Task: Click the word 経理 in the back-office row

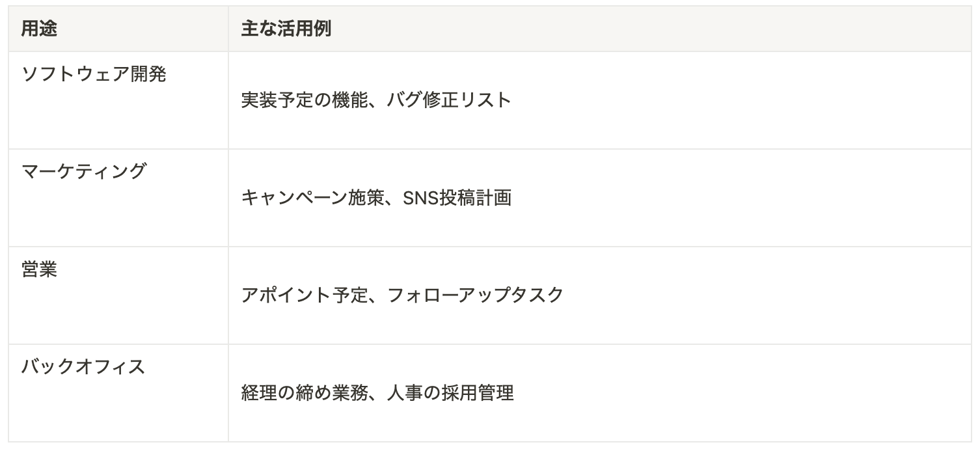Action: coord(257,394)
